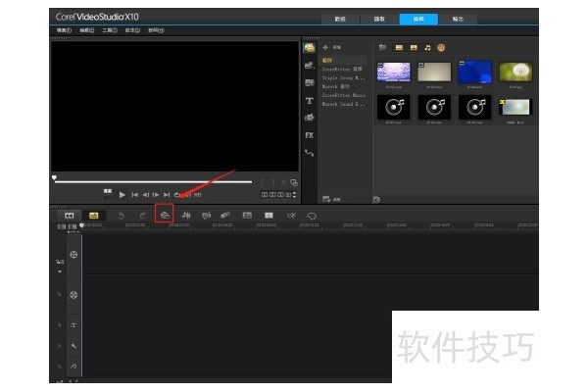Click the running-figure time remapping icon
Viewport: 588px width, 392px height.
291,216
